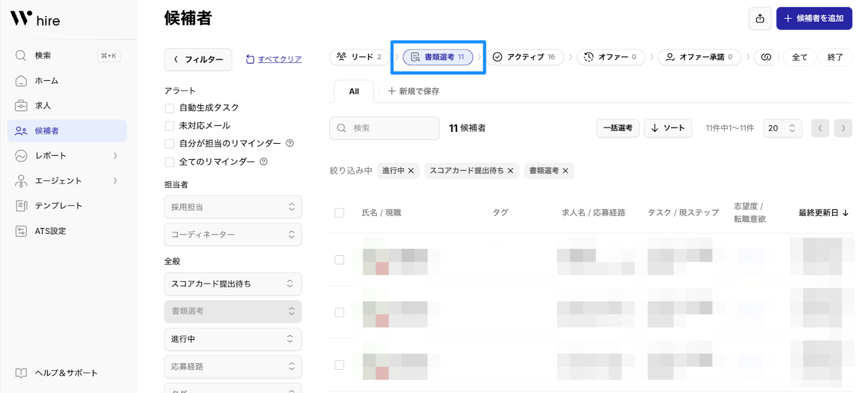Expand the レポート sidebar submenu
868x393 pixels.
click(x=115, y=156)
